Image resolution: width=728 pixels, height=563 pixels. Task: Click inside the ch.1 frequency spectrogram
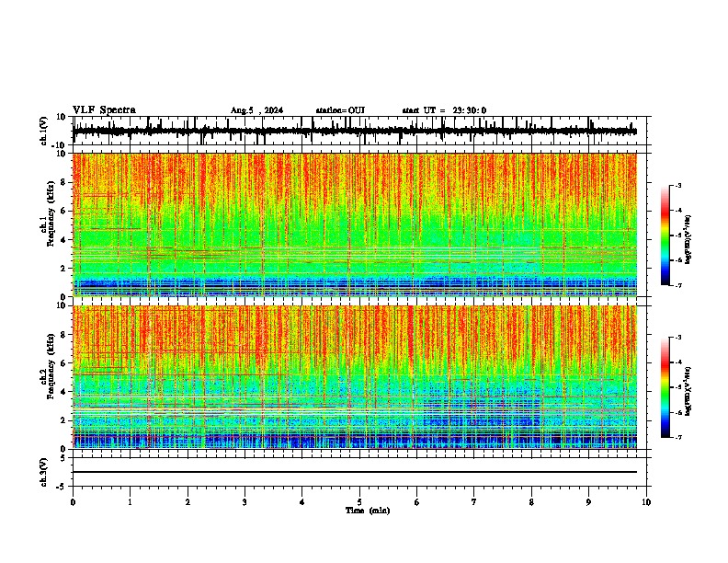pos(355,224)
